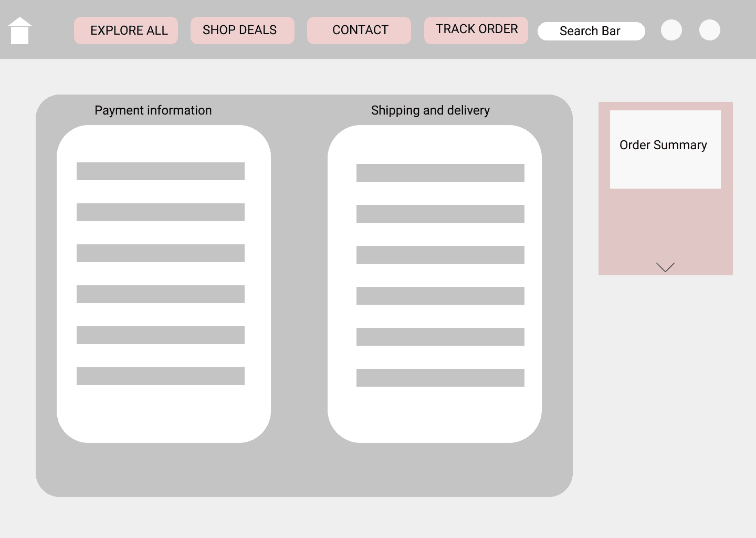The height and width of the screenshot is (538, 756).
Task: Open the Shipping and delivery section
Action: point(430,110)
